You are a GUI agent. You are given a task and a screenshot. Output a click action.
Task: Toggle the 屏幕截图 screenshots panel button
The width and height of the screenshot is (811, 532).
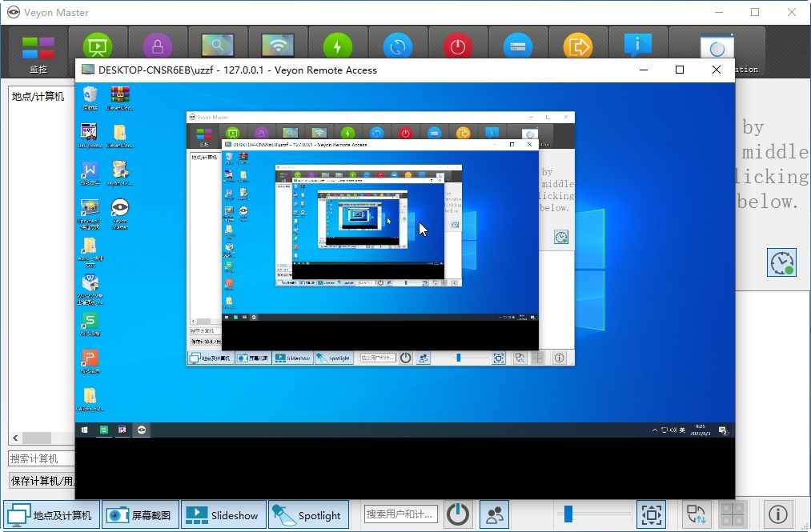click(x=140, y=515)
